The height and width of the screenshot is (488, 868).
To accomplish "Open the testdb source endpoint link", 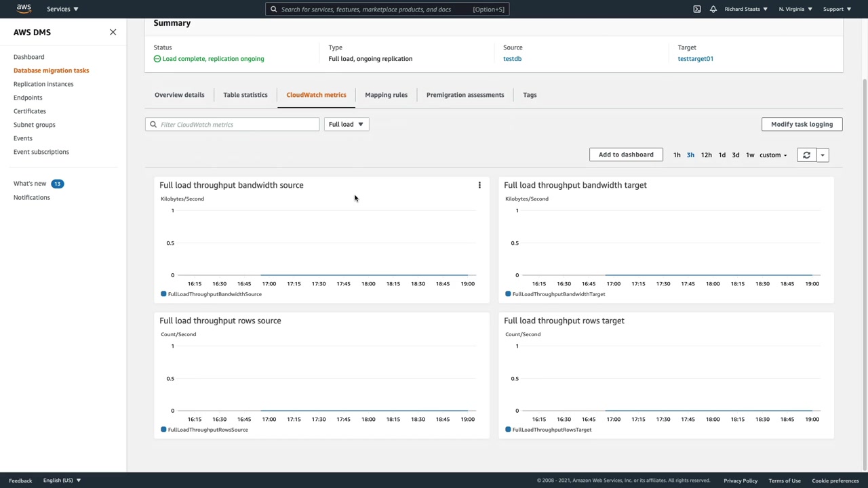I will click(x=512, y=59).
